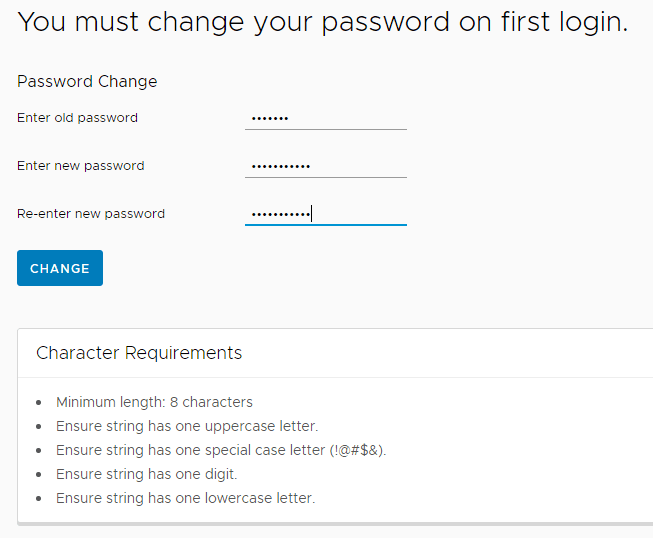Click the bullet beside the uppercase letter rule

coord(38,427)
